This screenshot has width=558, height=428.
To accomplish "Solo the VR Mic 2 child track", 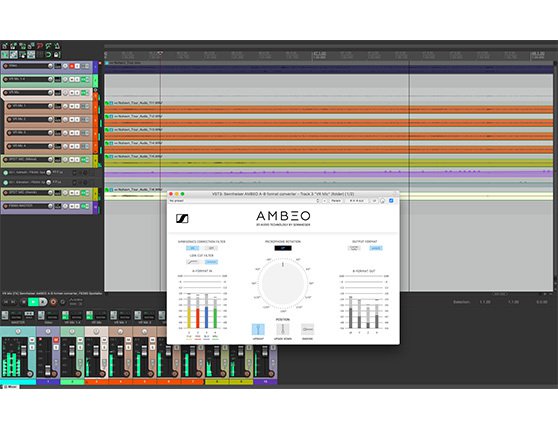I will pyautogui.click(x=77, y=119).
